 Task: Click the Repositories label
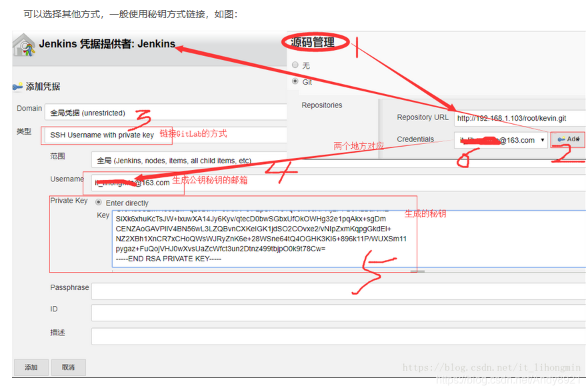point(322,105)
